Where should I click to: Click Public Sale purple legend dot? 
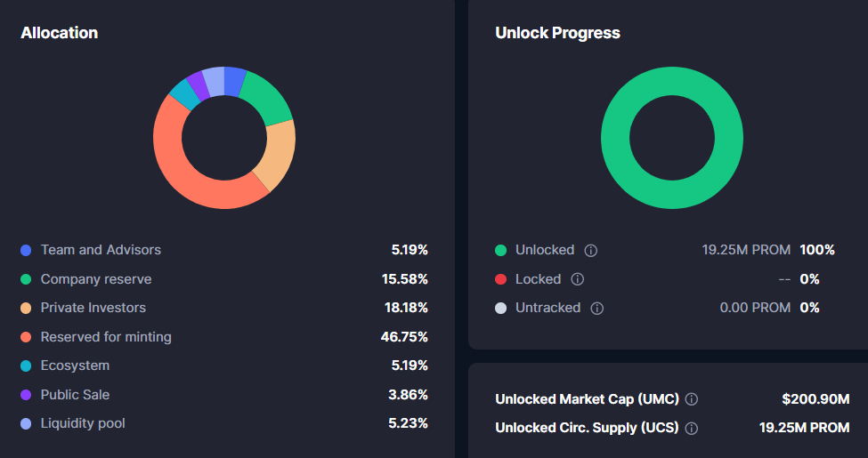(26, 395)
